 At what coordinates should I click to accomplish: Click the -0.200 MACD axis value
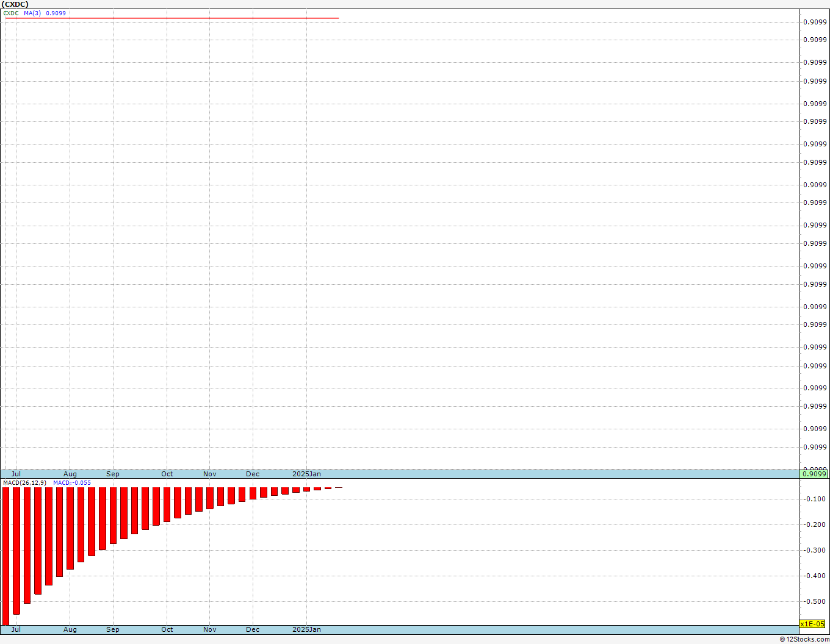click(x=815, y=524)
